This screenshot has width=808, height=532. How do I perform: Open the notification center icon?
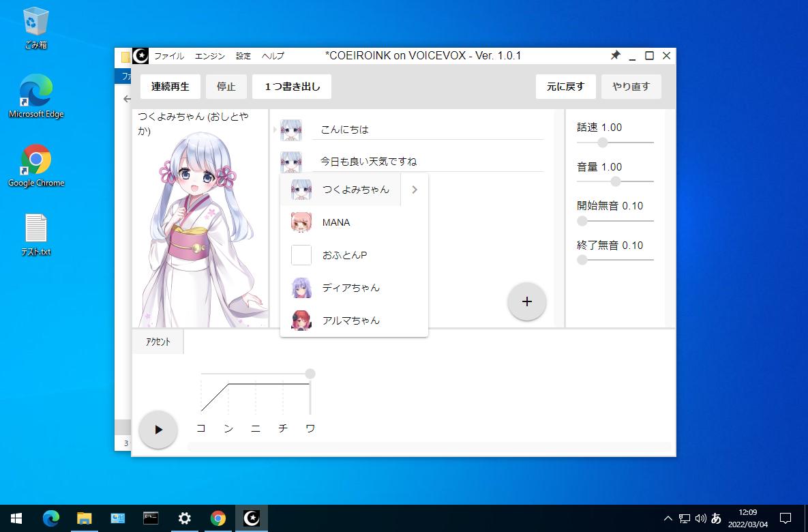[785, 518]
